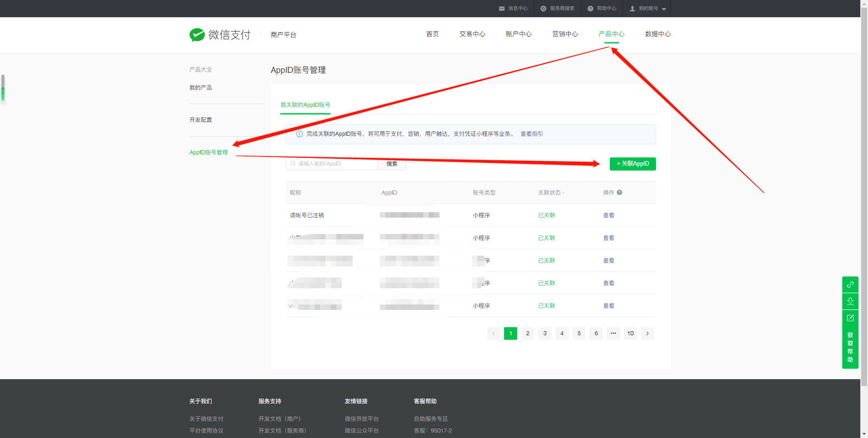Image resolution: width=868 pixels, height=438 pixels.
Task: Go to previous page arrow
Action: (x=493, y=334)
